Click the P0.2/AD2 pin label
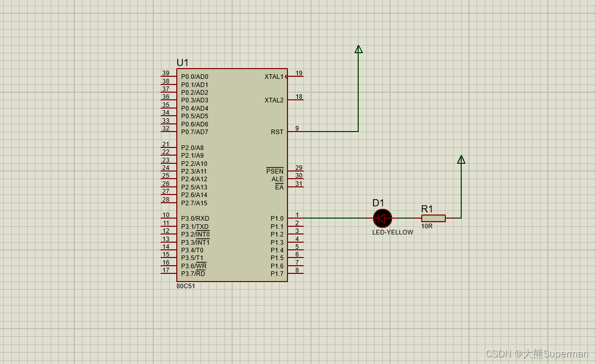The width and height of the screenshot is (596, 364). point(195,93)
